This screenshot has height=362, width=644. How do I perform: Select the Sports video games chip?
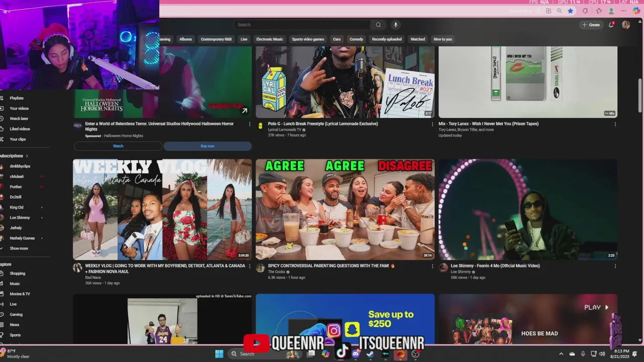tap(308, 39)
